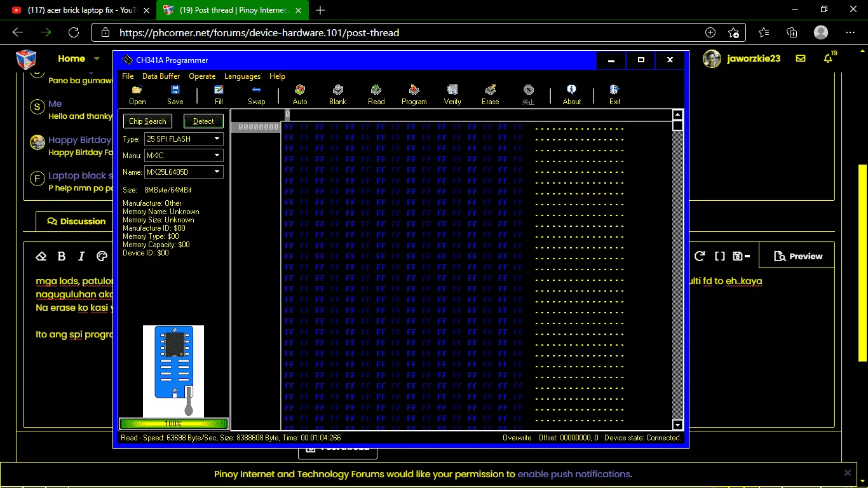
Task: Select the Discussion tab on forum
Action: pos(76,221)
